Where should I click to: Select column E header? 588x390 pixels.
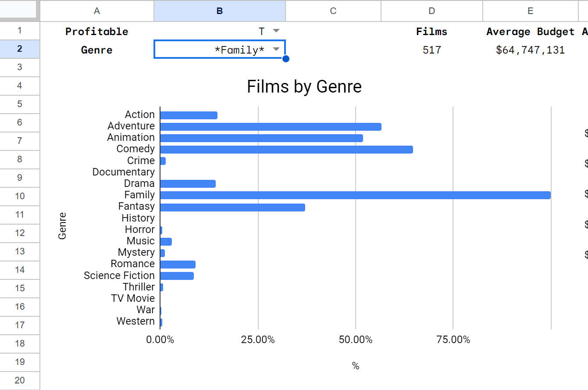tap(530, 11)
